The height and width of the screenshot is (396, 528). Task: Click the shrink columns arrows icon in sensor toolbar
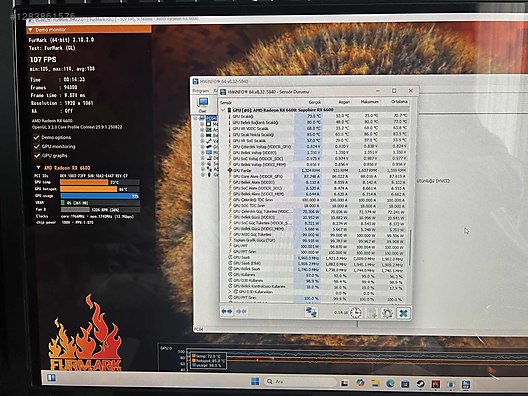241,311
